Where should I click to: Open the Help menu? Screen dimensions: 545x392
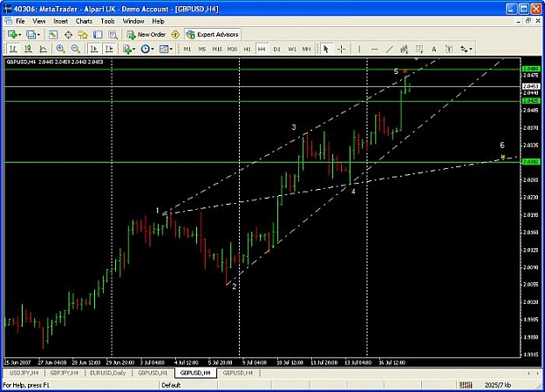(158, 21)
